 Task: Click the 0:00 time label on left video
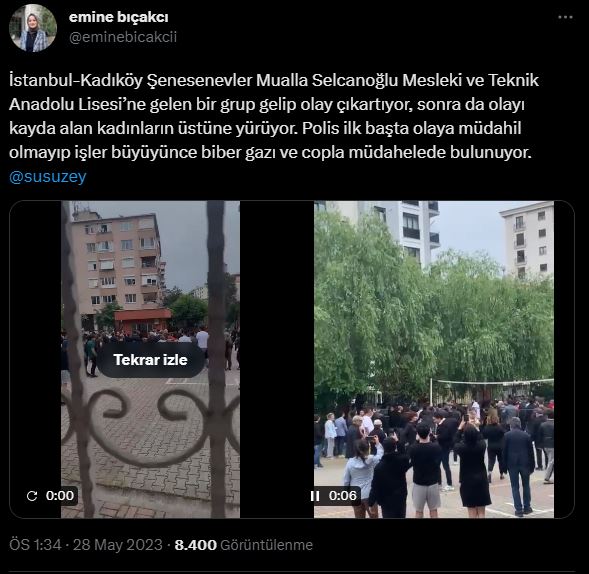(60, 496)
